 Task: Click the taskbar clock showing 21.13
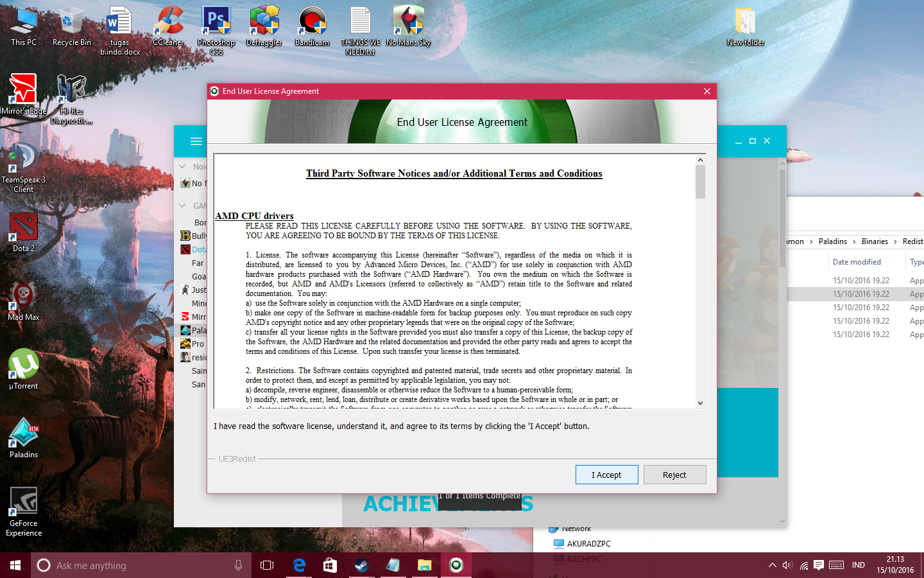click(895, 565)
